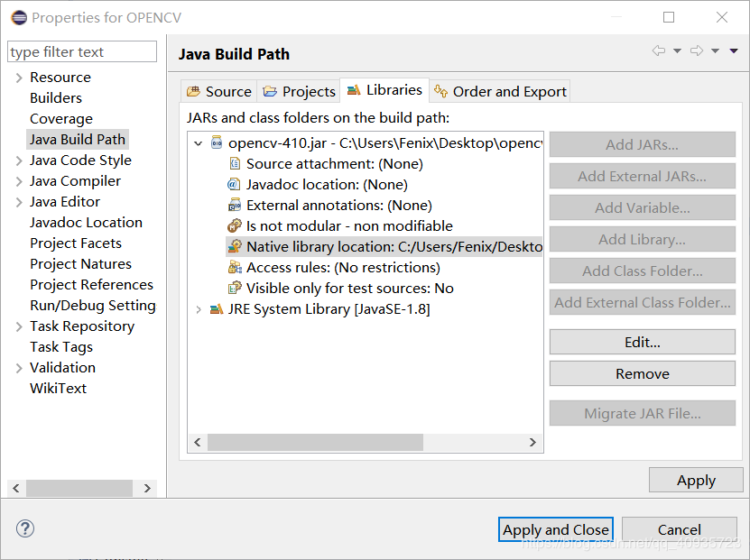
Task: Click the Help question mark icon
Action: pos(25,529)
